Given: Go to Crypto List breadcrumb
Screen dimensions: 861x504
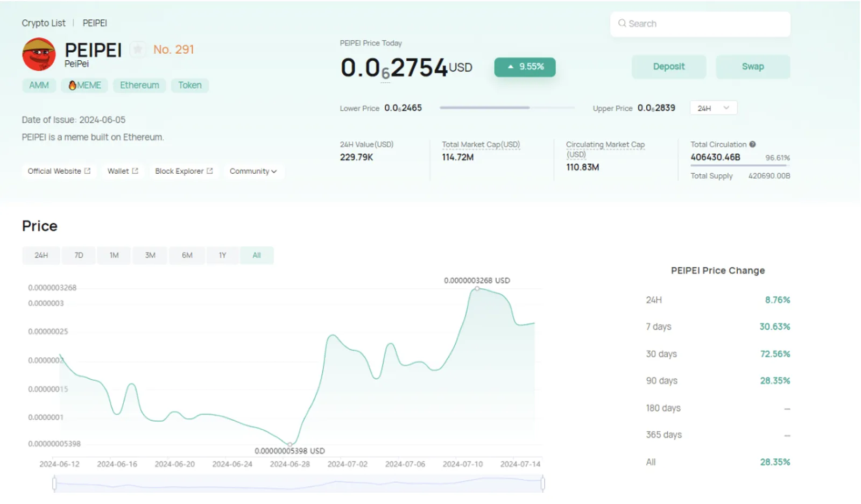Looking at the screenshot, I should click(44, 23).
